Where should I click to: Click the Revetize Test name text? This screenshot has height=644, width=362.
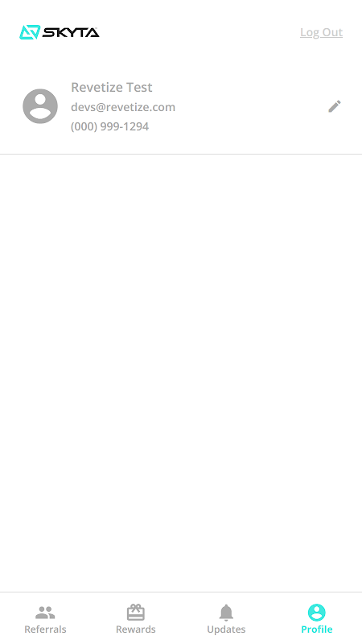(x=112, y=87)
